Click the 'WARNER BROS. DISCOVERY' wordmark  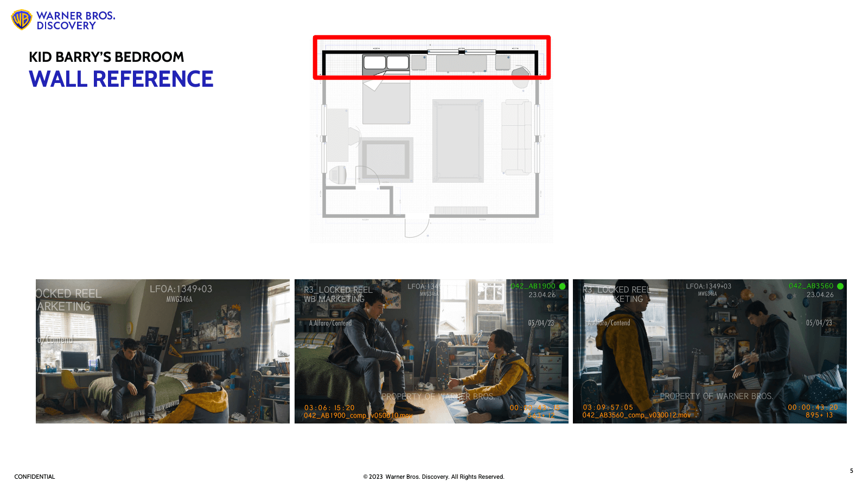click(75, 21)
